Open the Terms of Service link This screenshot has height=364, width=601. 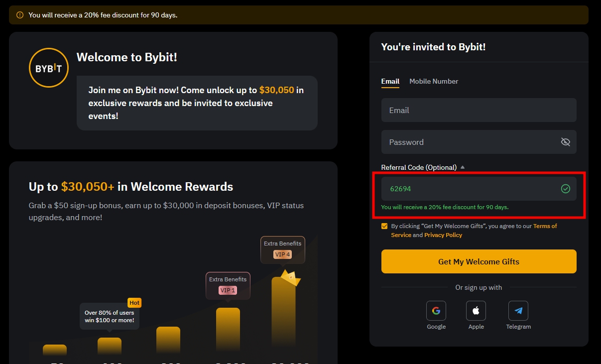coord(474,231)
